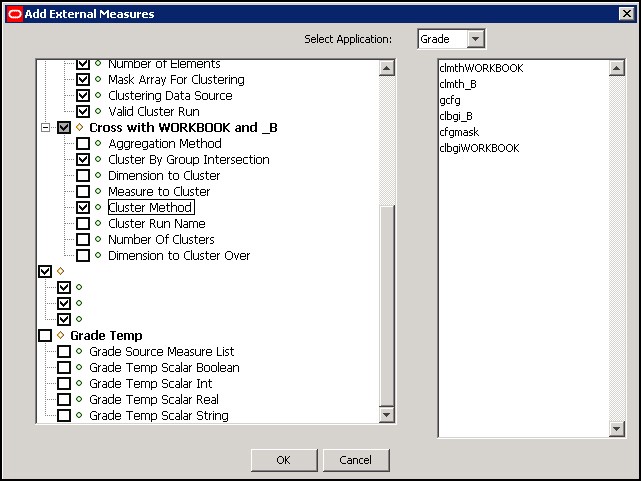The height and width of the screenshot is (481, 641).
Task: Select cfgmask in the right list
Action: pyautogui.click(x=459, y=132)
